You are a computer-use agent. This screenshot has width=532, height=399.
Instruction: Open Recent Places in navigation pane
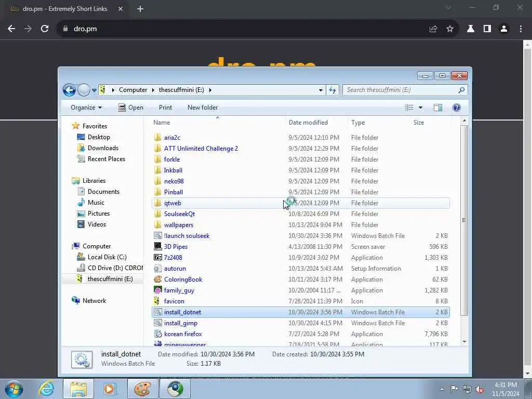click(106, 159)
